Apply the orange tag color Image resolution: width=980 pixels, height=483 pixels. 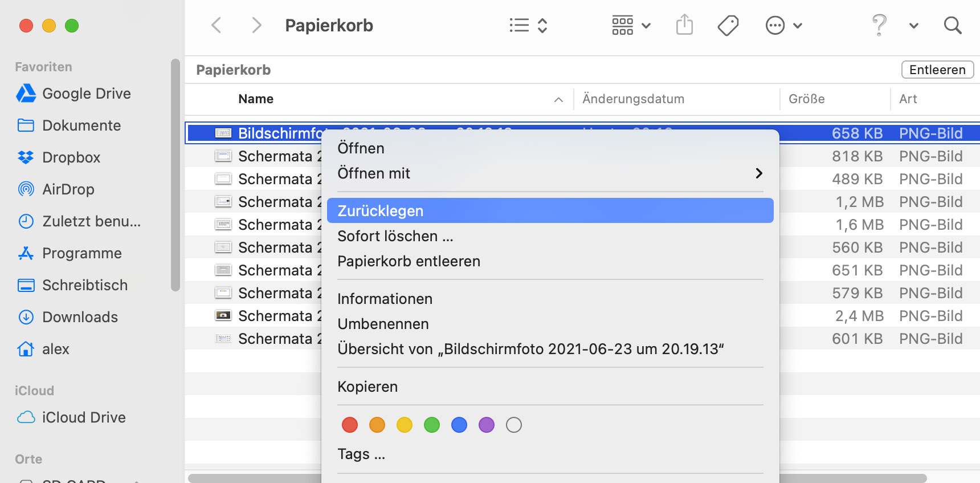[x=377, y=425]
